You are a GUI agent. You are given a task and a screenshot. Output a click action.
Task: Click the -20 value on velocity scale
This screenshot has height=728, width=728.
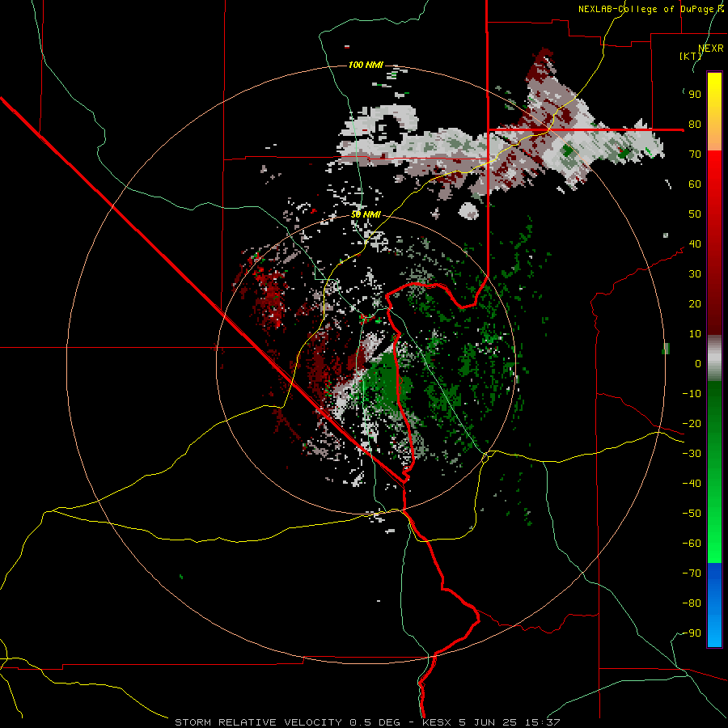[x=692, y=424]
